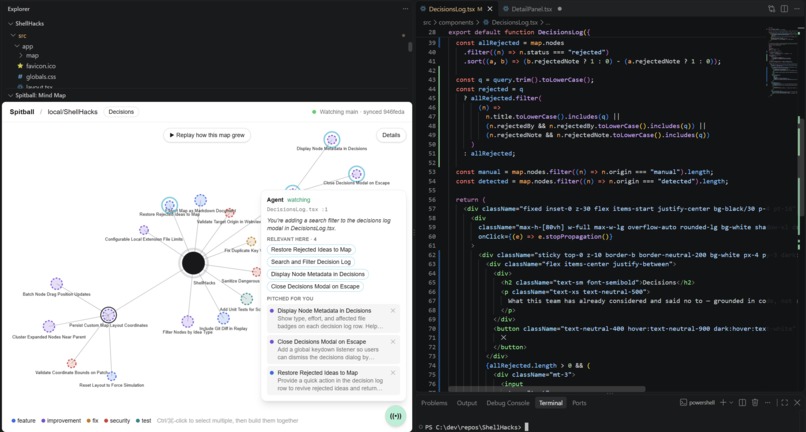Expand the map folder
Image resolution: width=806 pixels, height=432 pixels.
(21, 56)
